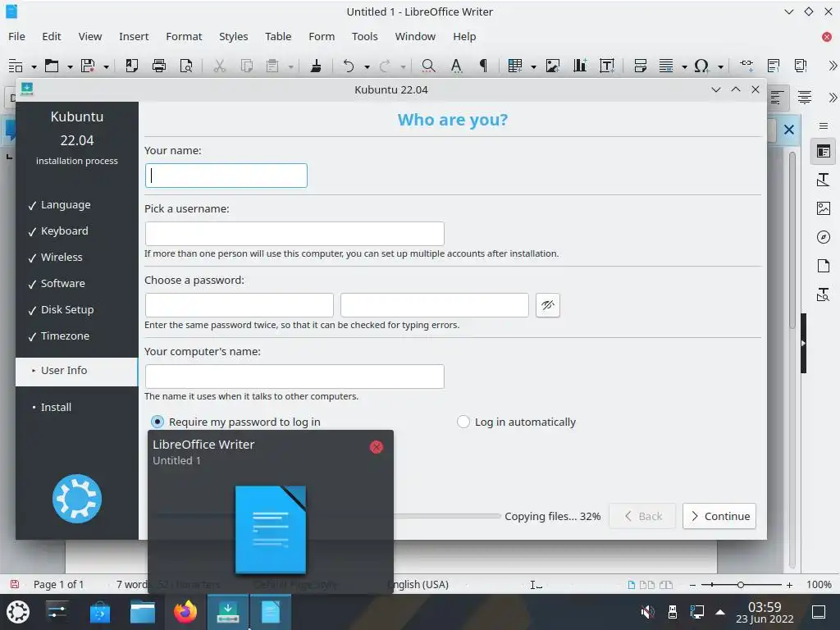Click the Your computer's name field
Screen dimensions: 840x630
tap(294, 377)
